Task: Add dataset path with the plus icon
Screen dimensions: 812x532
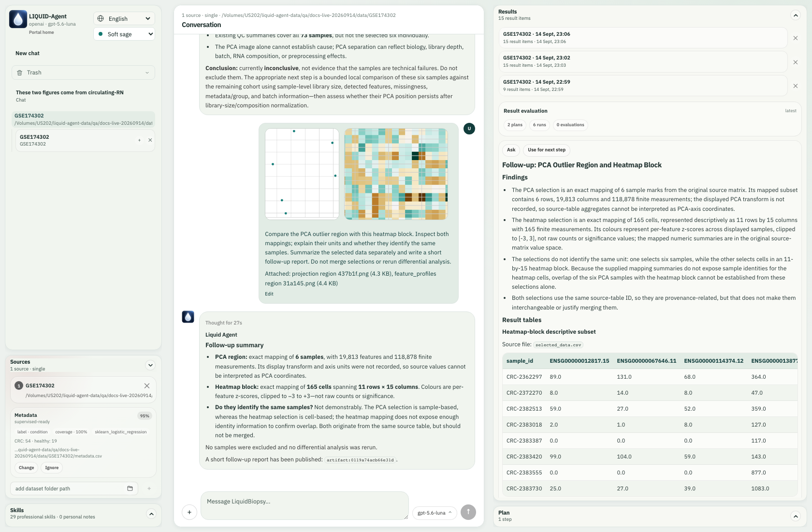Action: [149, 488]
